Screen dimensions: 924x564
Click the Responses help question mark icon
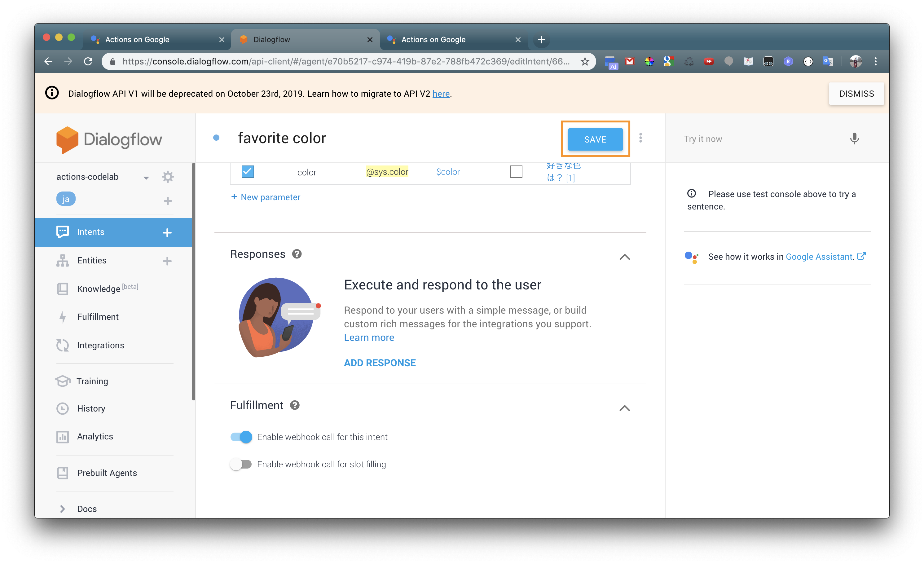pos(297,254)
